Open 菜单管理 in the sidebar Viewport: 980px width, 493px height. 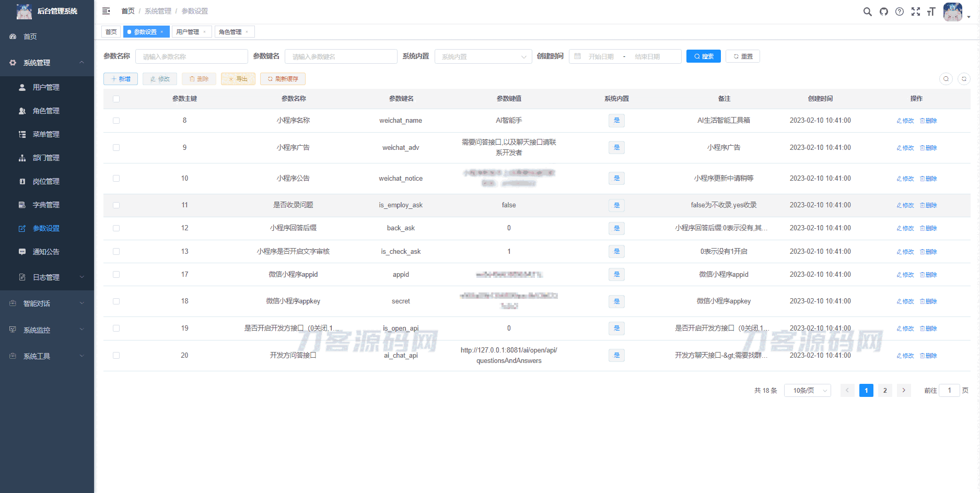pos(46,134)
